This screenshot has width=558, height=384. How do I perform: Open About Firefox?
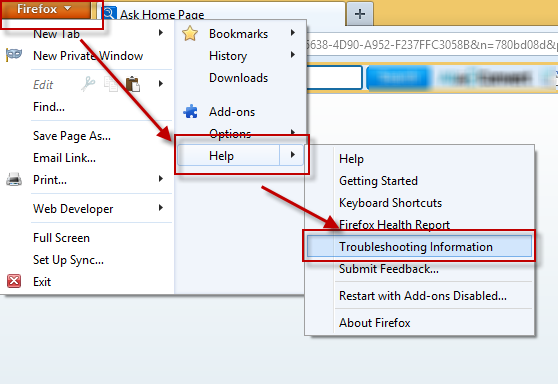[374, 323]
